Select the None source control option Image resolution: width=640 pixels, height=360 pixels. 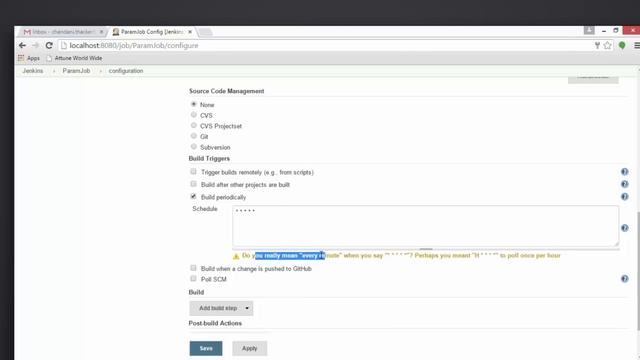pyautogui.click(x=193, y=104)
